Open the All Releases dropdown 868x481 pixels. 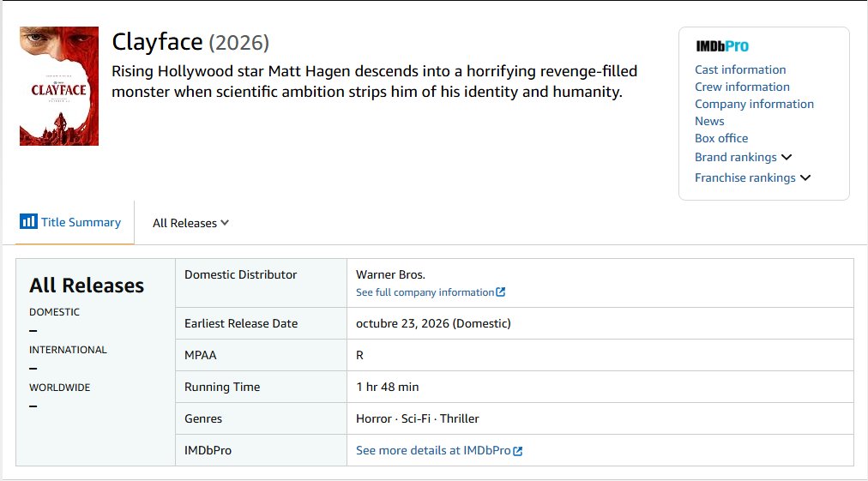point(190,223)
